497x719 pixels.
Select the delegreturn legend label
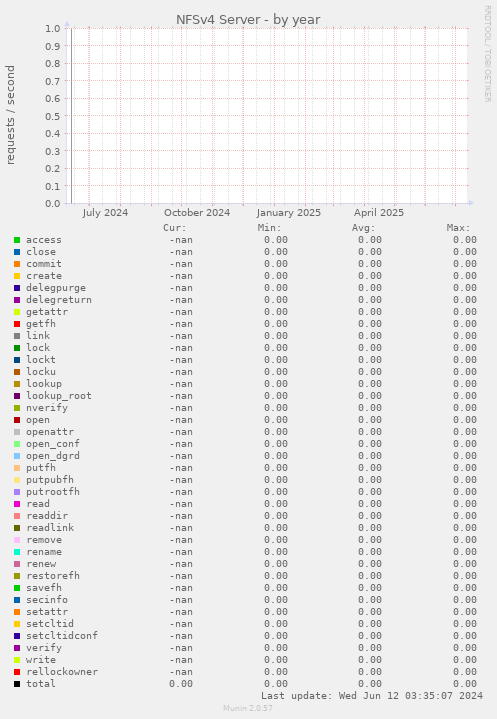[x=59, y=299]
